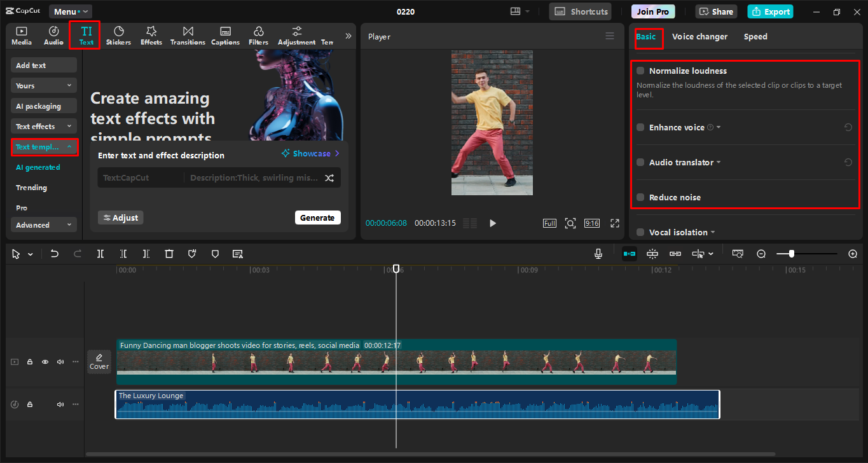The height and width of the screenshot is (463, 868).
Task: Tick the Reduce noise checkbox
Action: tap(640, 197)
